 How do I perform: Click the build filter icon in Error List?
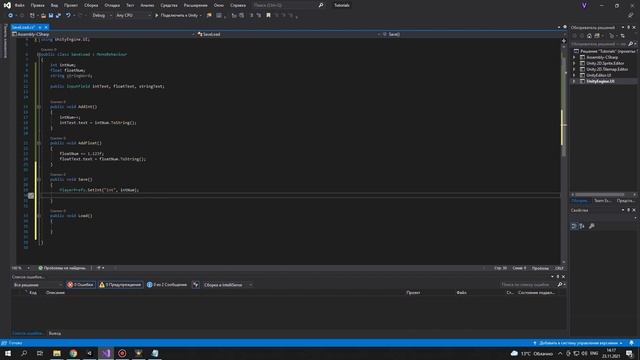[x=196, y=284]
